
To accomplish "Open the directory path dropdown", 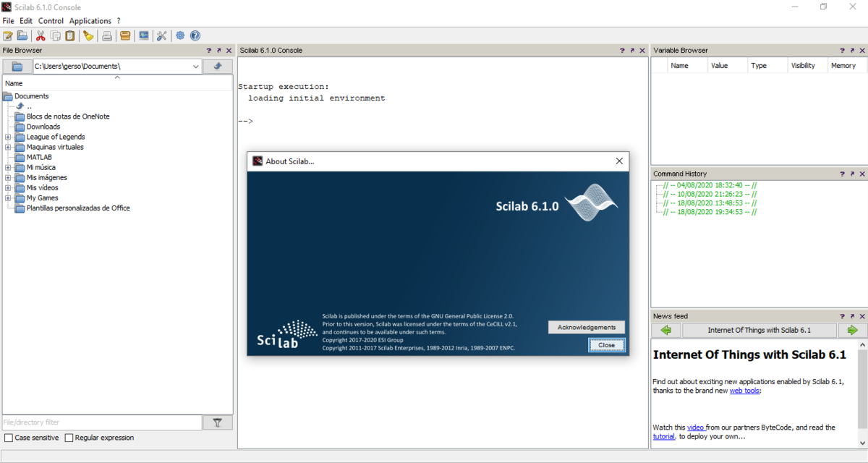I will pyautogui.click(x=196, y=67).
